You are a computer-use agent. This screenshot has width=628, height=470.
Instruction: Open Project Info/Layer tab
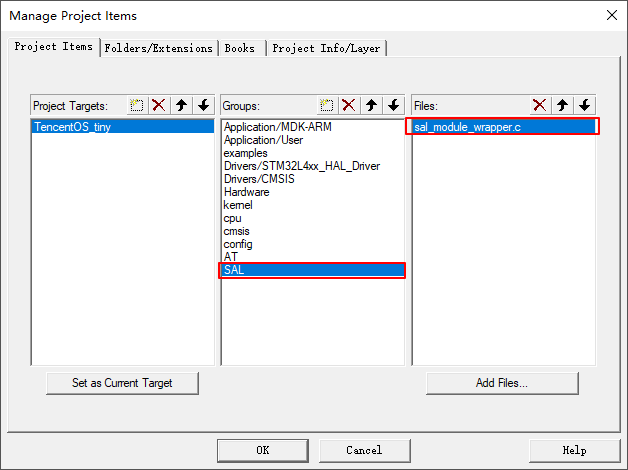click(326, 48)
